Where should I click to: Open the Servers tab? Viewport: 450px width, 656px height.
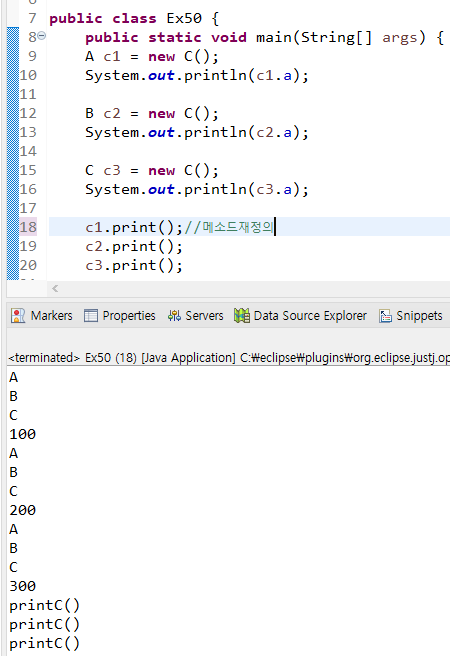tap(195, 315)
